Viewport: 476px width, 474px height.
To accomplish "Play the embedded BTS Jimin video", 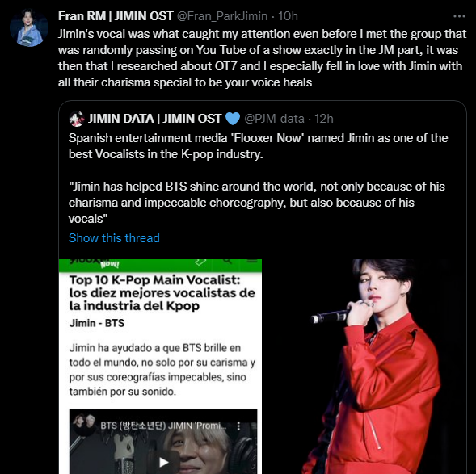I will [x=164, y=462].
